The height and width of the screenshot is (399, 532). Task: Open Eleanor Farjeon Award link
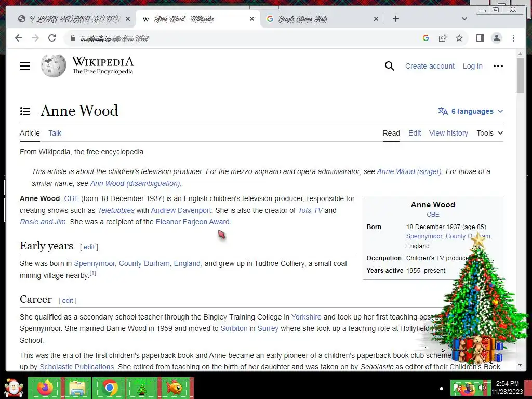(192, 222)
